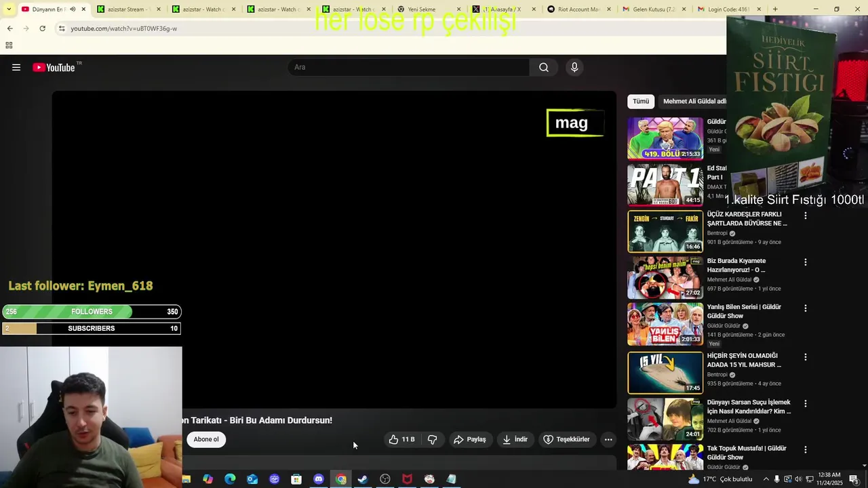
Task: Switch to the Gelen Kutusu Gmail tab
Action: click(654, 9)
